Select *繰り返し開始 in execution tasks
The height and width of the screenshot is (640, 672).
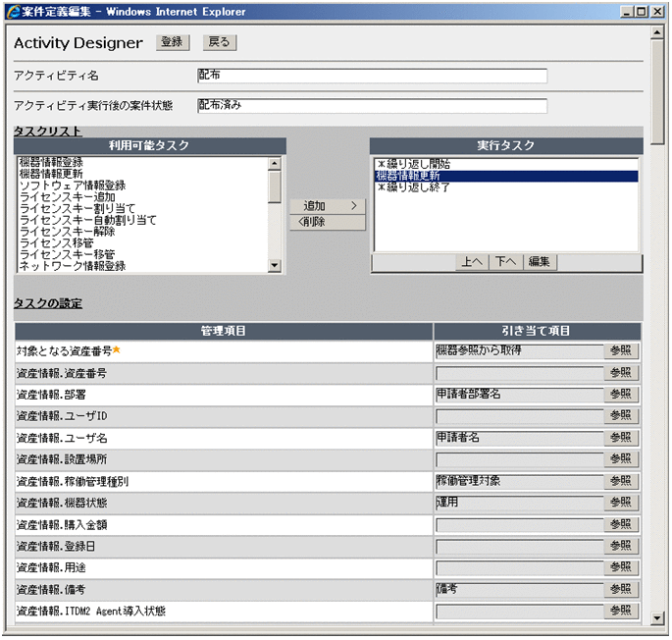tap(413, 164)
